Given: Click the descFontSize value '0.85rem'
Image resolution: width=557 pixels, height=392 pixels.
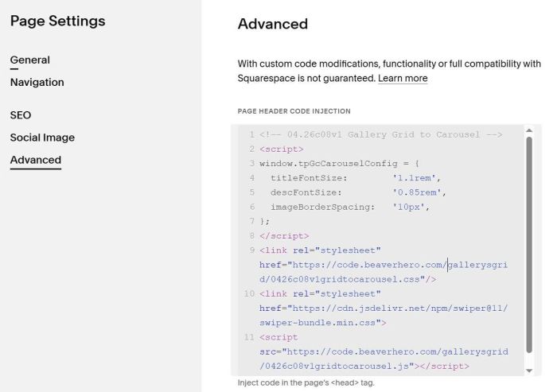Looking at the screenshot, I should [419, 192].
